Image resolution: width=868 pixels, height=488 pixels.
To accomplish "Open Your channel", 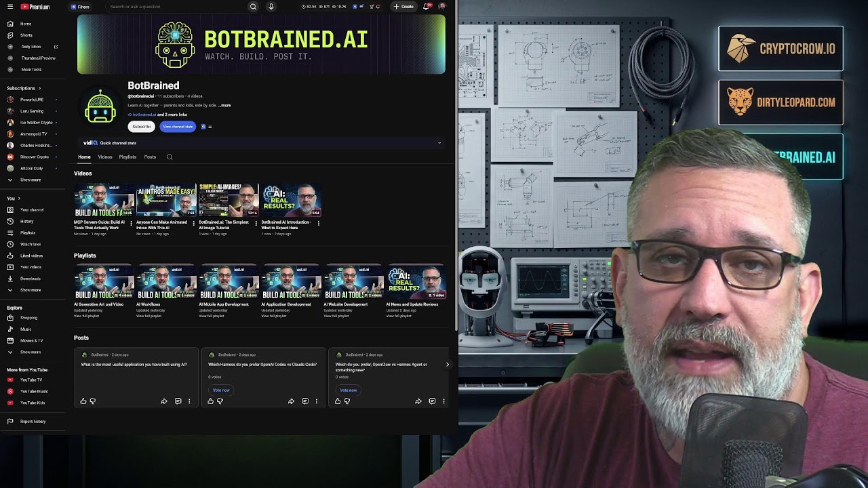I will point(31,210).
